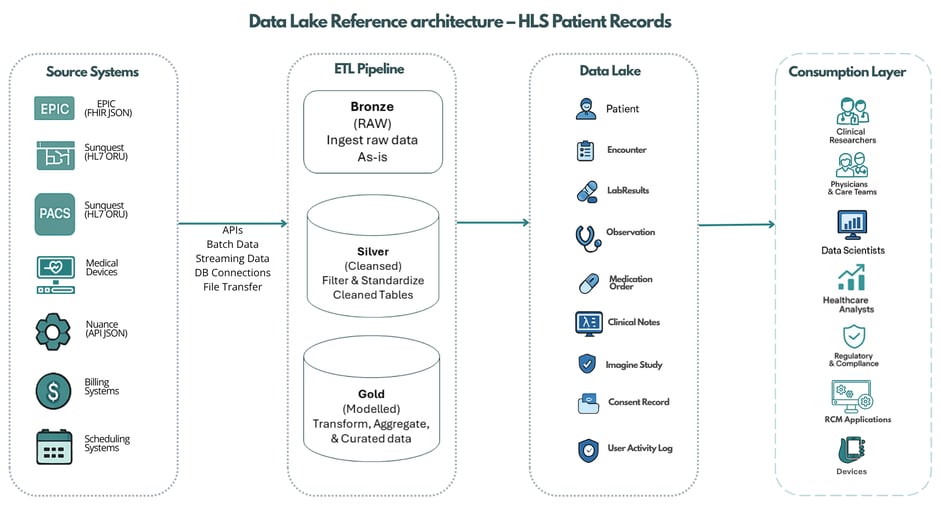Click the Consent Record folder icon
Viewport: 941px width, 529px height.
(588, 404)
